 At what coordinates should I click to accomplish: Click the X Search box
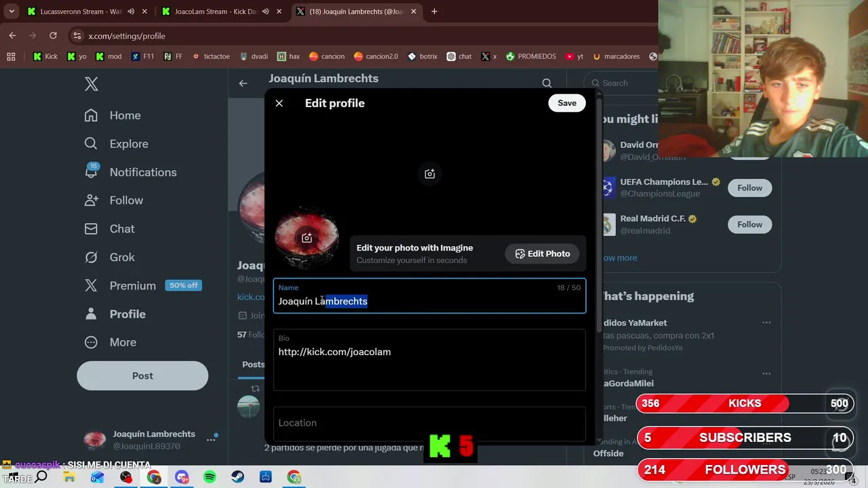pos(620,83)
